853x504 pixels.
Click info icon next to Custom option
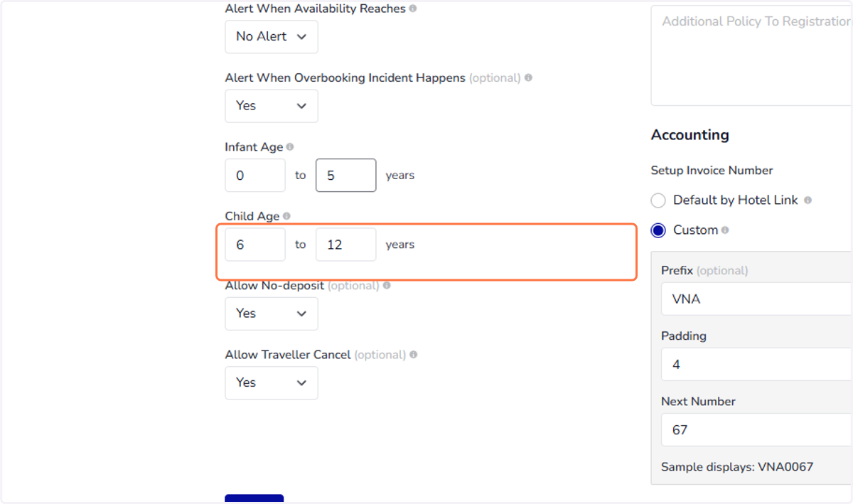click(x=725, y=230)
